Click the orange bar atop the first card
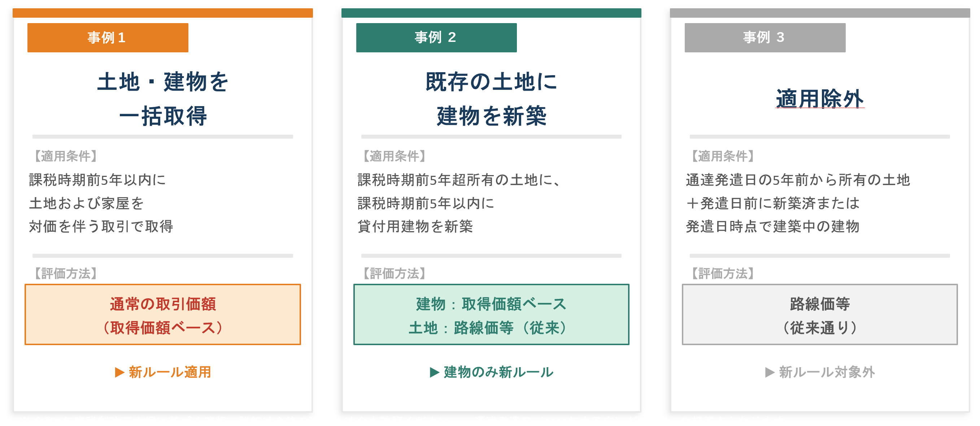Viewport: 980px width, 426px height. click(163, 13)
